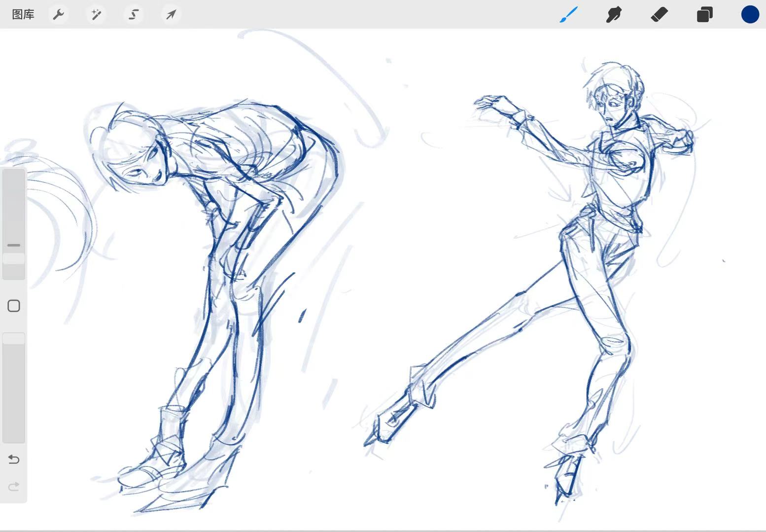Open the Actions wrench menu

point(59,15)
